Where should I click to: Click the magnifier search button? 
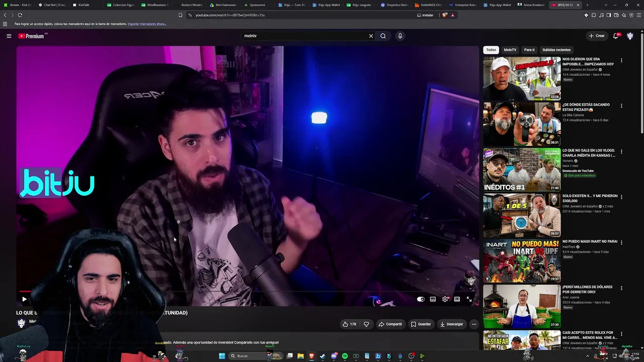383,36
